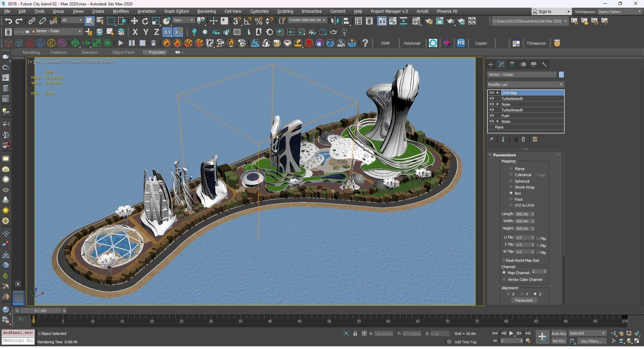Open the Hierarchy panel tab
This screenshot has width=644, height=349.
(x=512, y=64)
